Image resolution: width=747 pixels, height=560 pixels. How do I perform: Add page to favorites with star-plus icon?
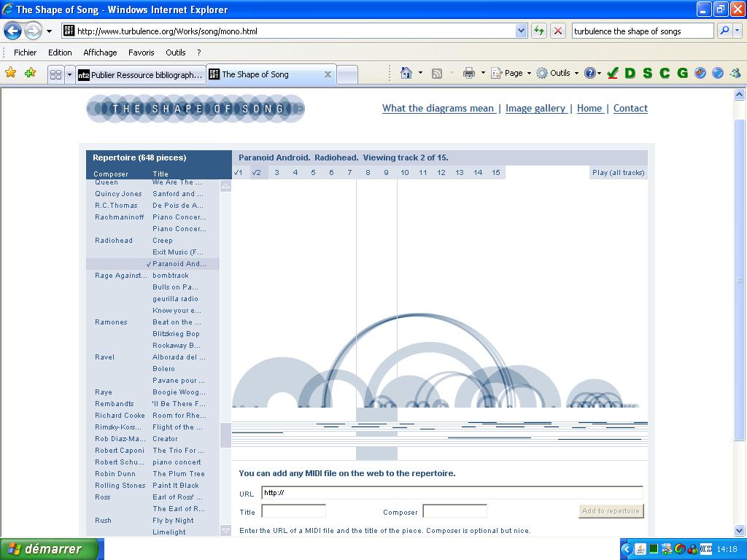[x=31, y=73]
